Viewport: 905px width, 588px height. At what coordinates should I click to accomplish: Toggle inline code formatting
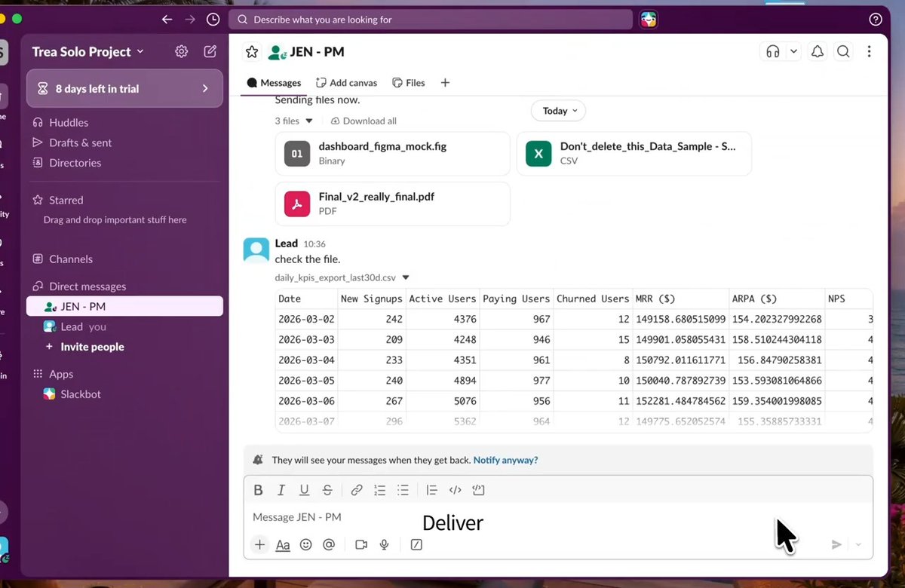(455, 490)
